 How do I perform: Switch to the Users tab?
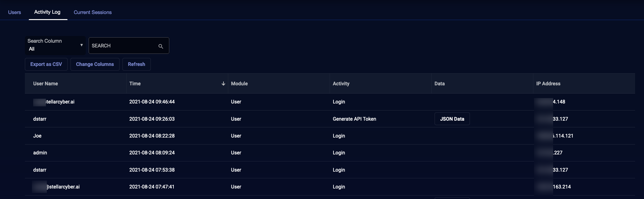[x=14, y=12]
